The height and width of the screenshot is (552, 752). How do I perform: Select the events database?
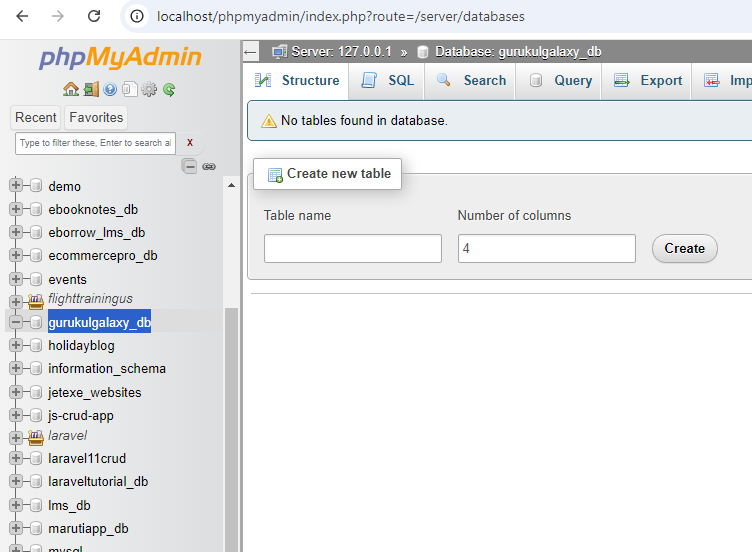(x=67, y=279)
